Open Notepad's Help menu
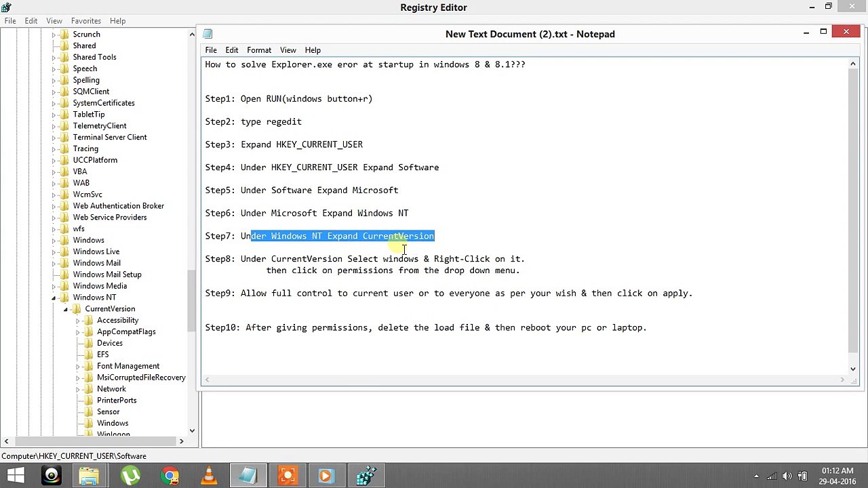 (313, 50)
